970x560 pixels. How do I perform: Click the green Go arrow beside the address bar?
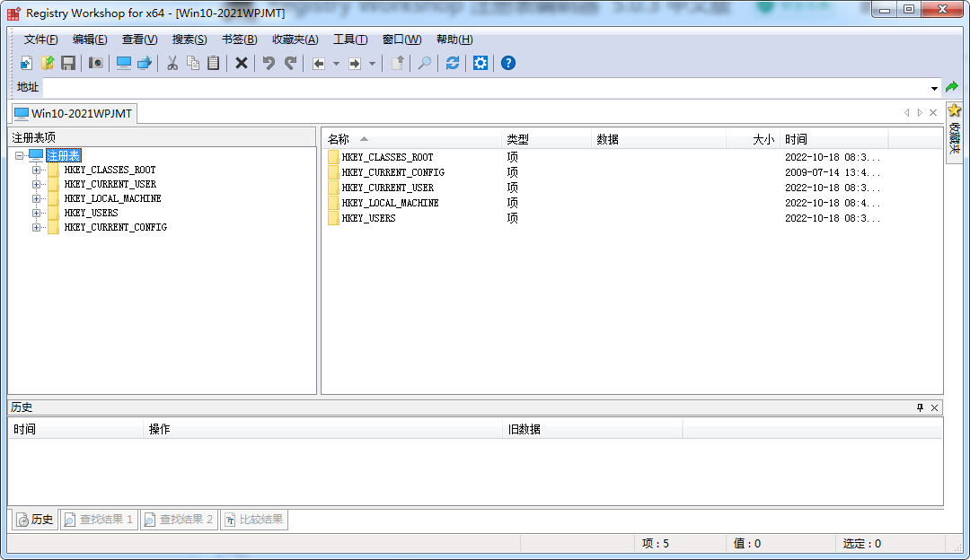pyautogui.click(x=952, y=86)
